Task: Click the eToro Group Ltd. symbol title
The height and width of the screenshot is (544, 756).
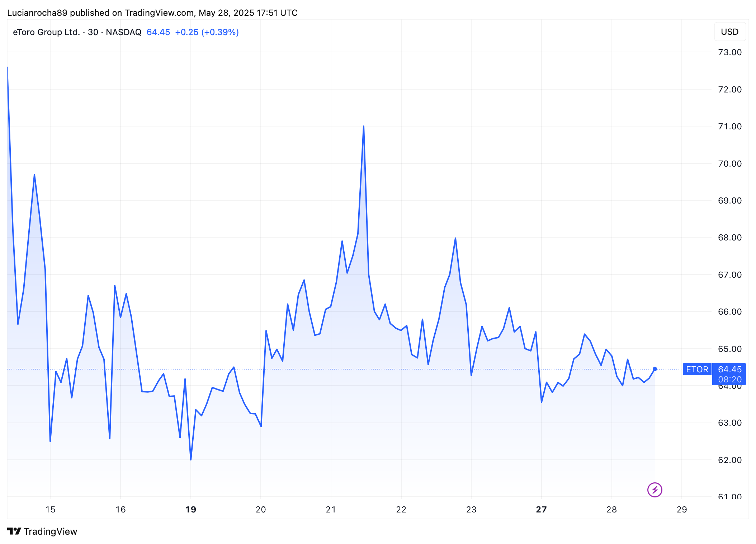Action: pyautogui.click(x=46, y=32)
